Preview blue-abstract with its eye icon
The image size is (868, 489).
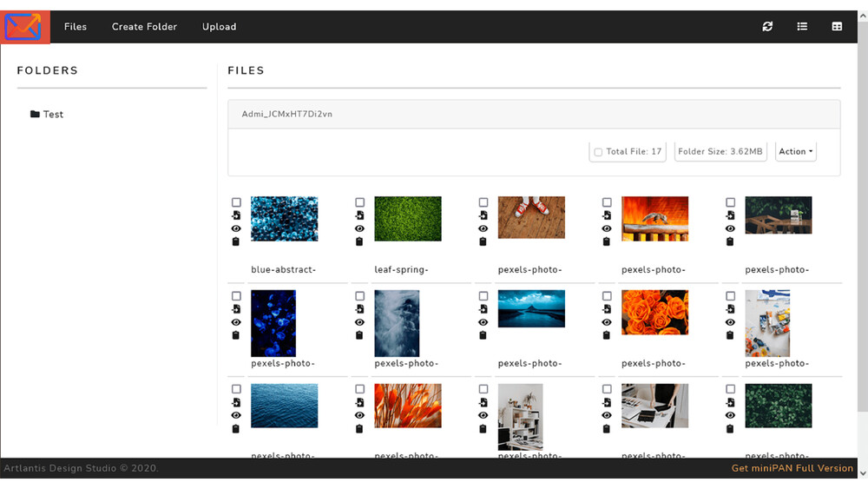click(236, 228)
